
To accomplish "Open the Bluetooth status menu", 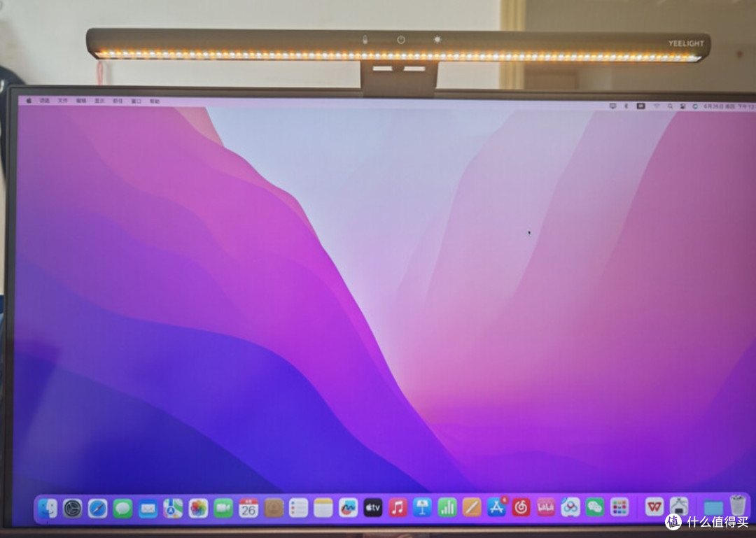I will (626, 106).
